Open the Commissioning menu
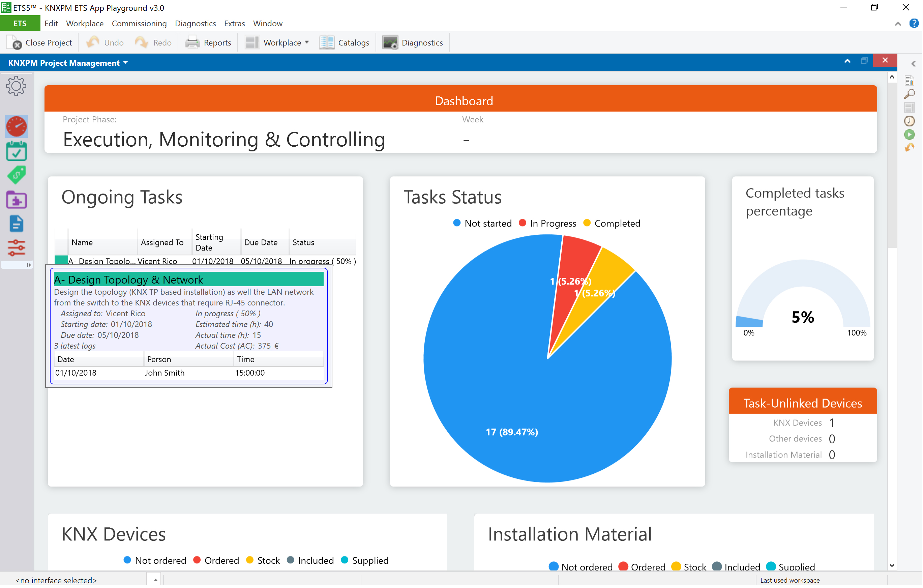The image size is (923, 588). 139,23
